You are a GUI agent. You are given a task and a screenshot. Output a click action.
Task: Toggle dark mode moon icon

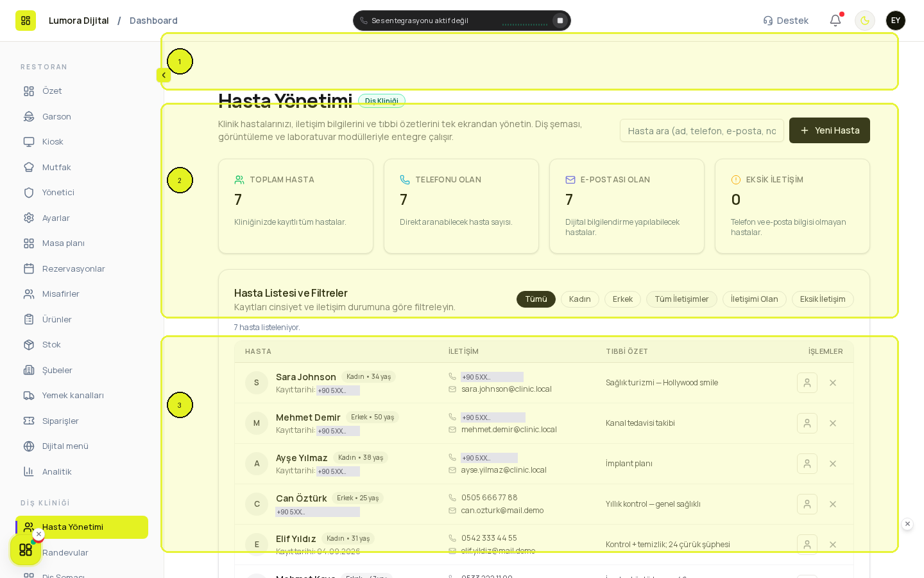[x=865, y=21]
